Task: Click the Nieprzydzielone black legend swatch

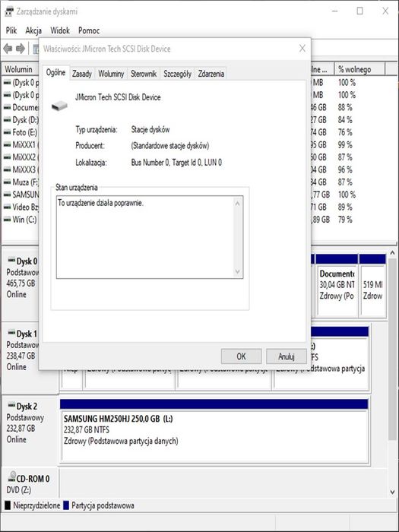Action: pyautogui.click(x=8, y=505)
